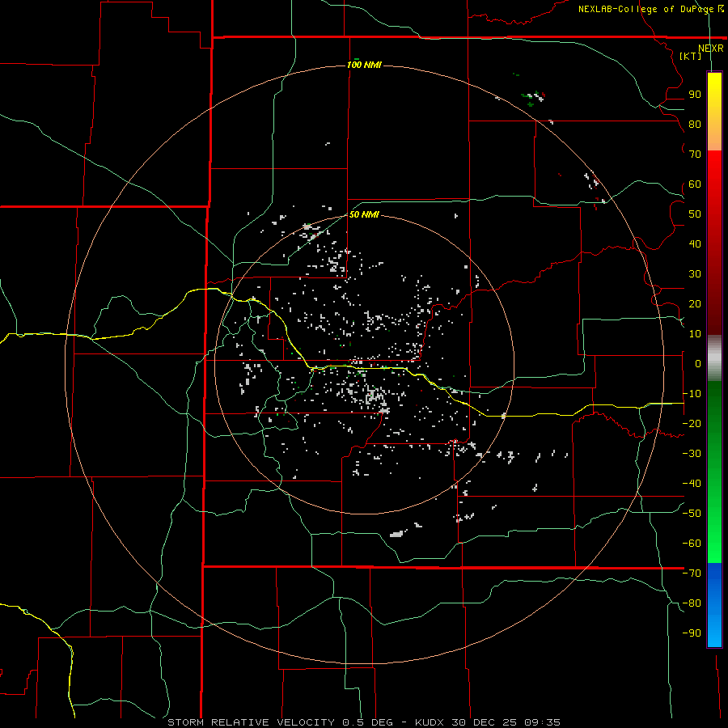The image size is (728, 728).
Task: Click the "70" tick label on the velocity scale
Action: pyautogui.click(x=695, y=154)
